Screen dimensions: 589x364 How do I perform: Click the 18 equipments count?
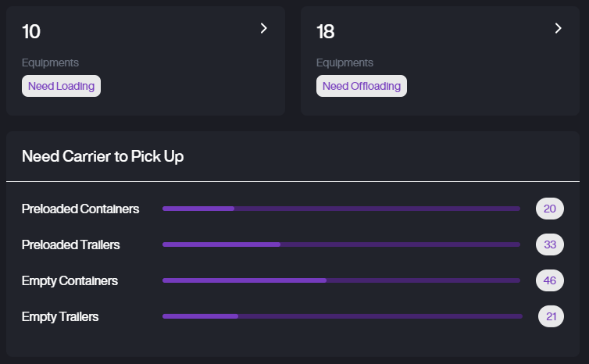click(325, 31)
